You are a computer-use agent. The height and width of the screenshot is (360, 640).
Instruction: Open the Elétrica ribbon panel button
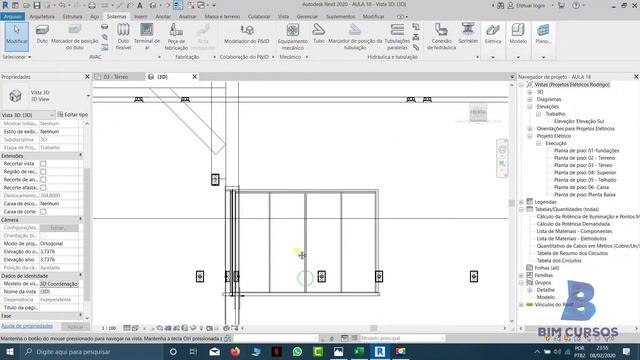(493, 34)
